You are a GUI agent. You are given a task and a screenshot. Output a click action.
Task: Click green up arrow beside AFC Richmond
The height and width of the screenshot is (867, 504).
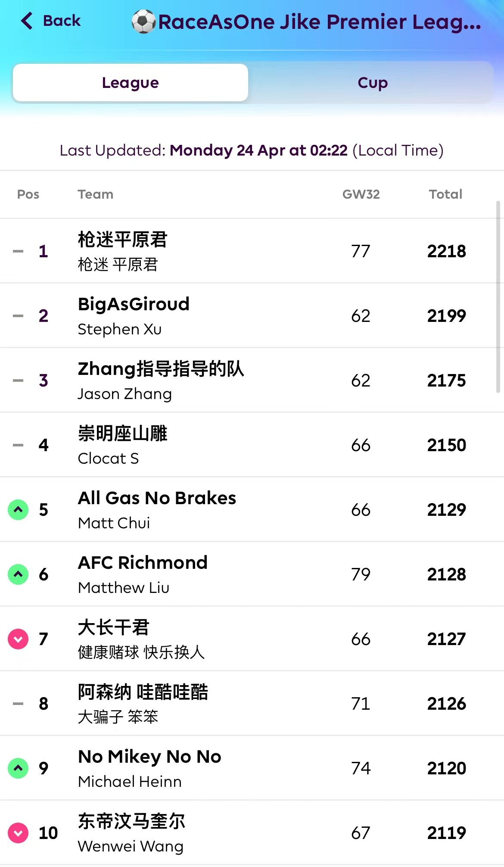pyautogui.click(x=18, y=574)
